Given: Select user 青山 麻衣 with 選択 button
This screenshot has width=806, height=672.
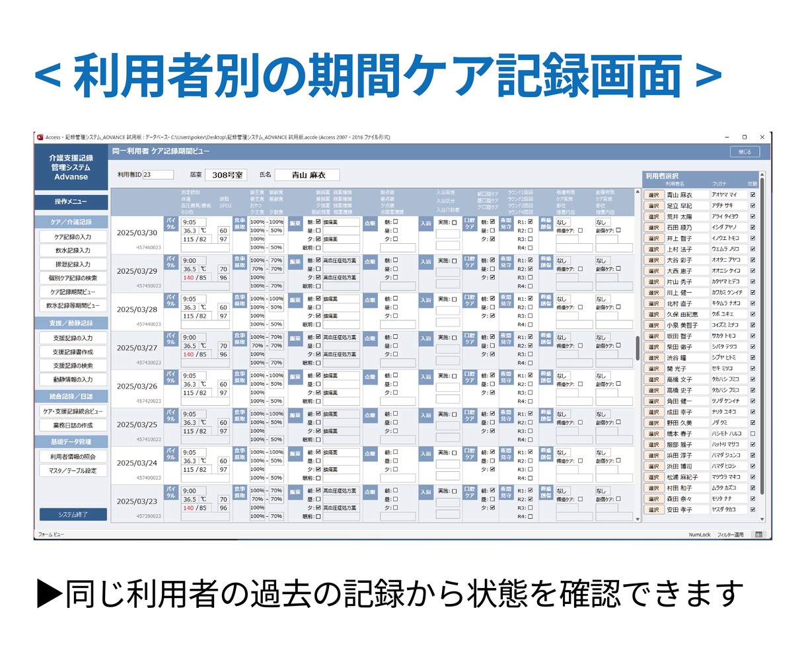Looking at the screenshot, I should point(653,195).
